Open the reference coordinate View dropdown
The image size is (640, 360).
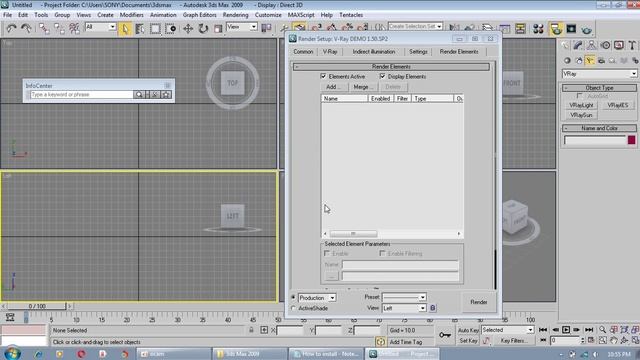coord(242,27)
